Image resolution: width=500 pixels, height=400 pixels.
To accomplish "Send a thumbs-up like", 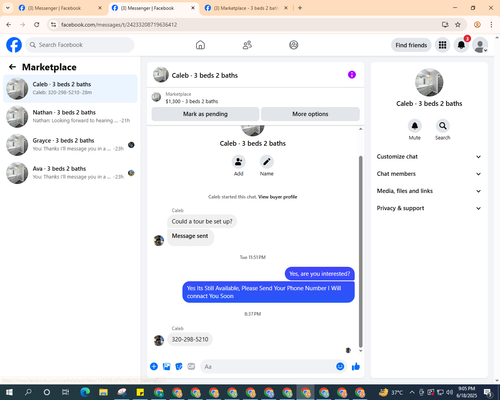I will tap(356, 367).
